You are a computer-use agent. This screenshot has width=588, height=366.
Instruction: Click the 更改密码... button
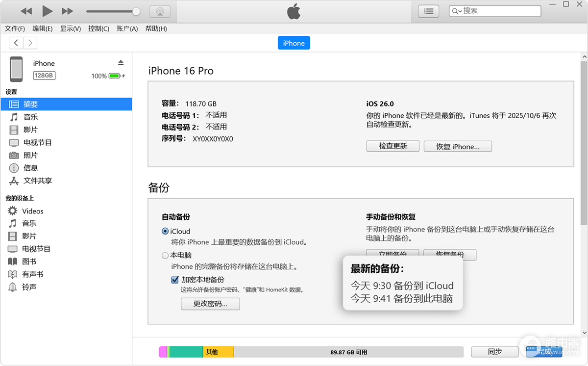[211, 304]
